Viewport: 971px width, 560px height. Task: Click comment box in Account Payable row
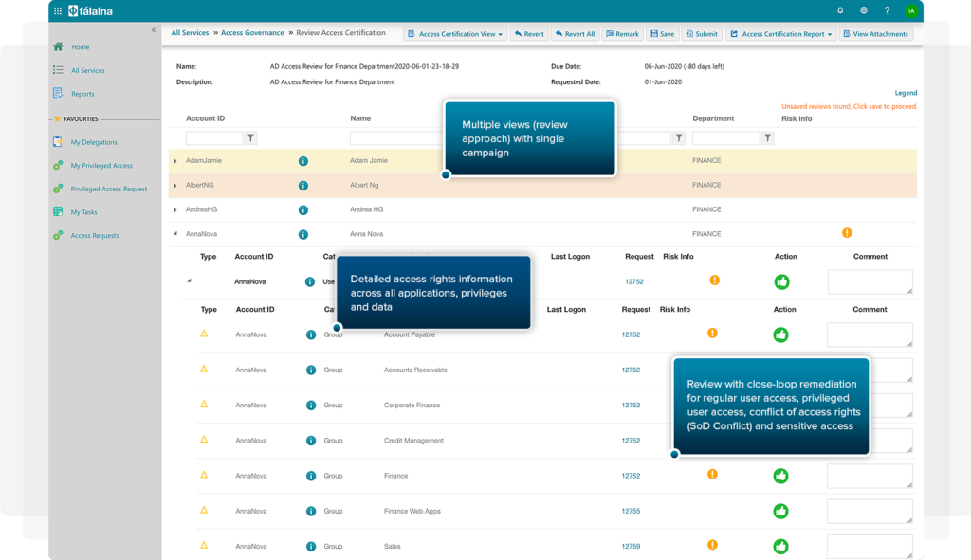tap(870, 334)
